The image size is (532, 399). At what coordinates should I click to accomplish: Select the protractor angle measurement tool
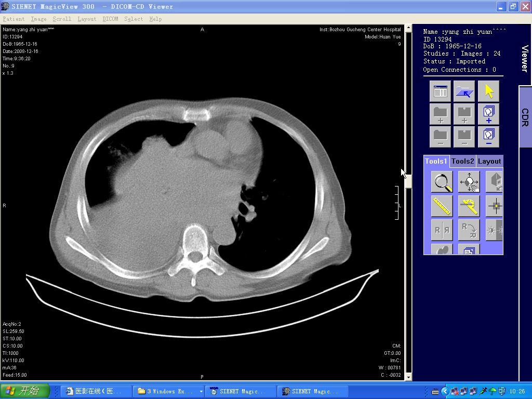469,206
